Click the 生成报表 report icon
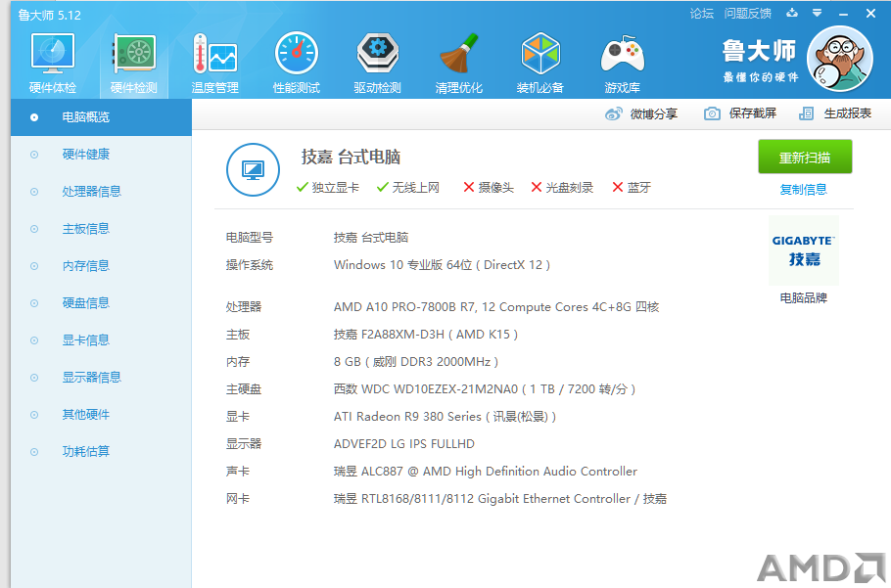 coord(807,113)
